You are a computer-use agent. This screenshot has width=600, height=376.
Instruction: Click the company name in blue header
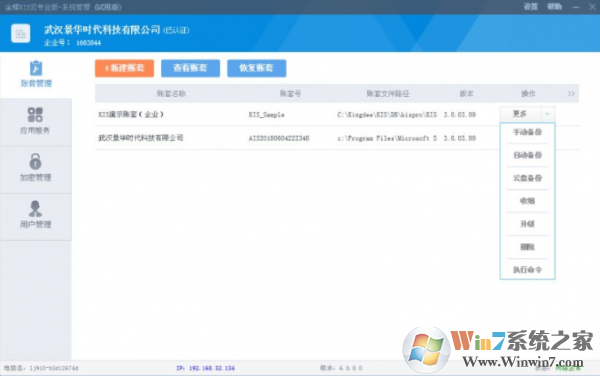click(x=102, y=29)
